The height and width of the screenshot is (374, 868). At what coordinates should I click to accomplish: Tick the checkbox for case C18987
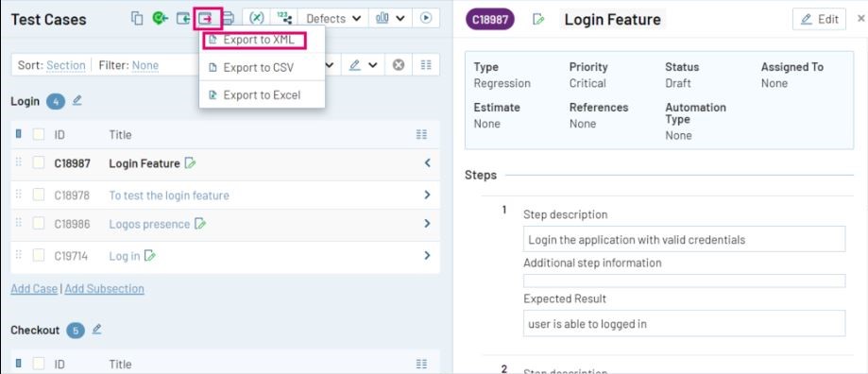pyautogui.click(x=38, y=162)
